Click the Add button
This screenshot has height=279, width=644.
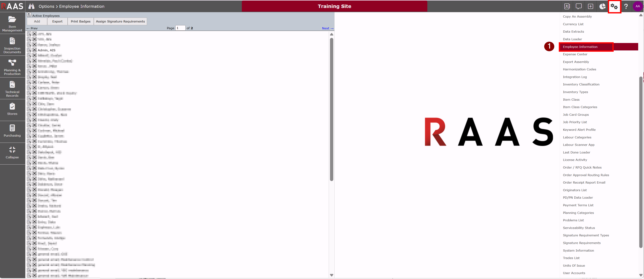point(37,21)
